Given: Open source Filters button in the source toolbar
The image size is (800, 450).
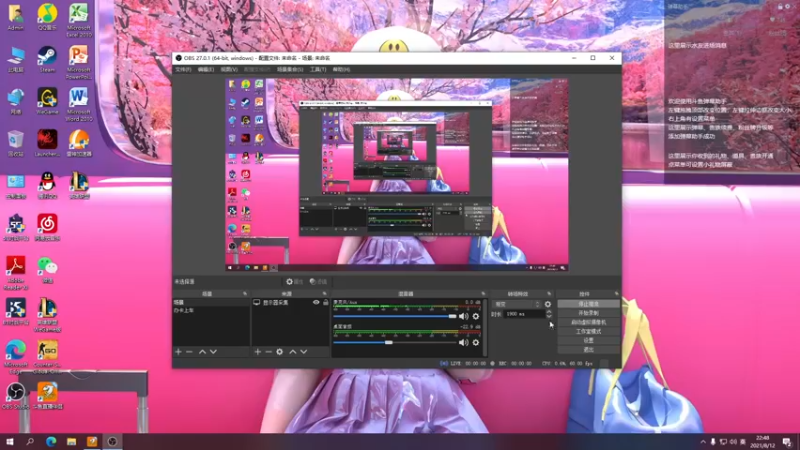Looking at the screenshot, I should [318, 282].
